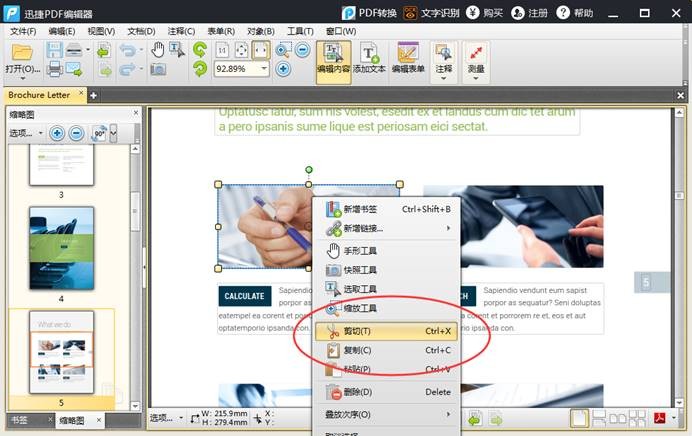
Task: Open 编辑(E) menu
Action: [x=62, y=31]
